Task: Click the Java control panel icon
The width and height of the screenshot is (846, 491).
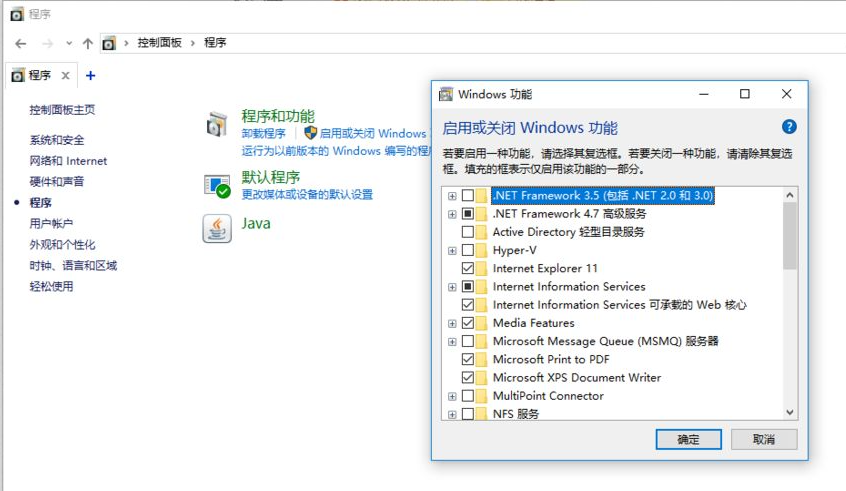Action: (x=217, y=228)
